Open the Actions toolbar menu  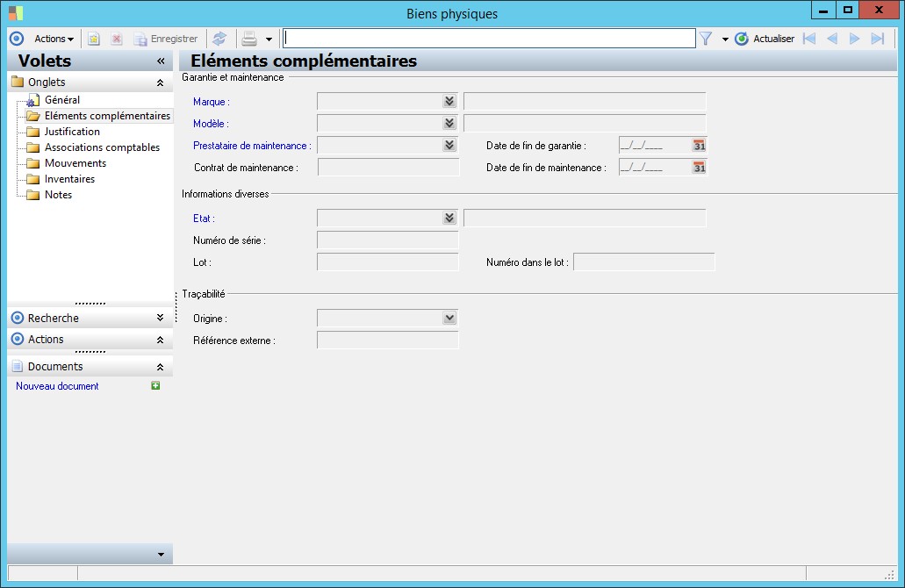[x=54, y=39]
